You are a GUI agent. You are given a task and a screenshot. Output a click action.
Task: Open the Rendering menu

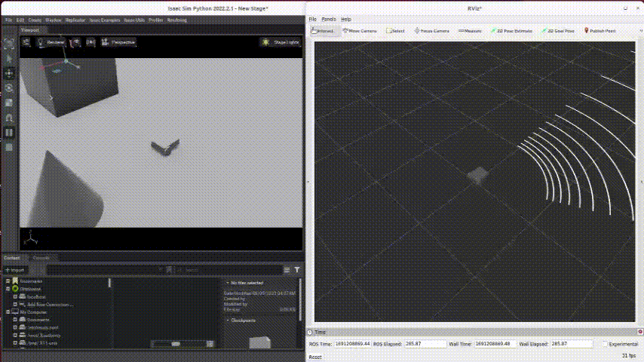coord(177,20)
